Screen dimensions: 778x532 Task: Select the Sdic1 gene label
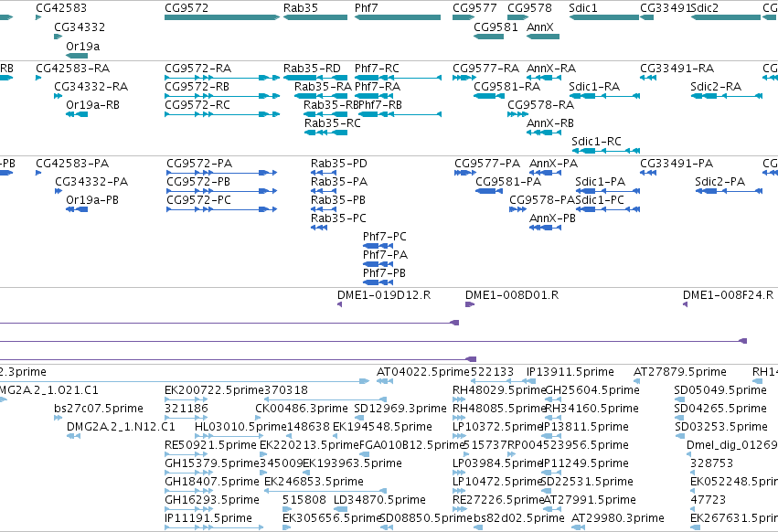pos(583,8)
